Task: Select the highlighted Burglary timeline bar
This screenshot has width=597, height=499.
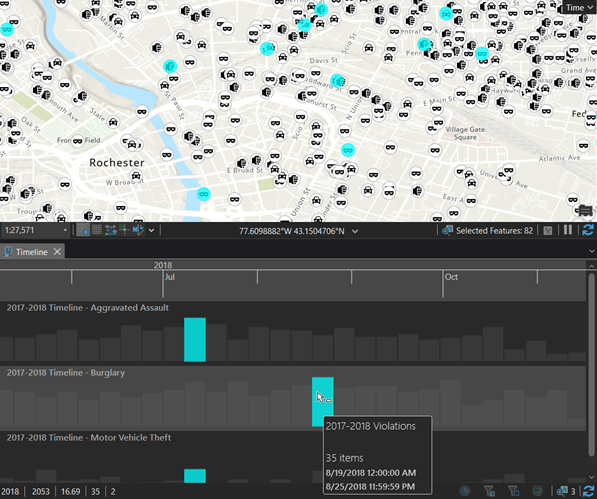Action: click(x=322, y=402)
